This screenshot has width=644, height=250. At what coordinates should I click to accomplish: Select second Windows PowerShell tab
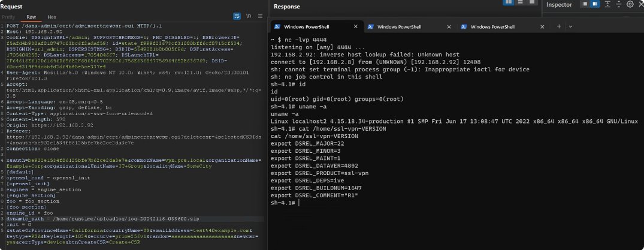[x=410, y=27]
